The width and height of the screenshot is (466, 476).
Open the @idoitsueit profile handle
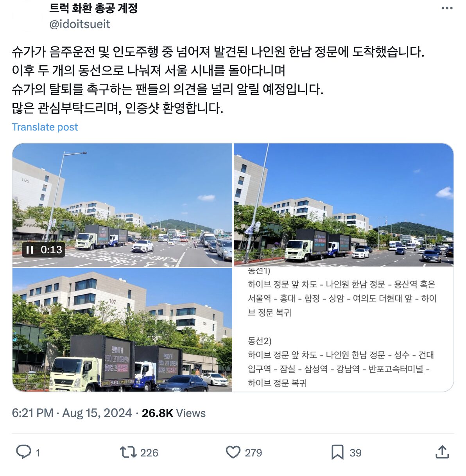pos(80,24)
